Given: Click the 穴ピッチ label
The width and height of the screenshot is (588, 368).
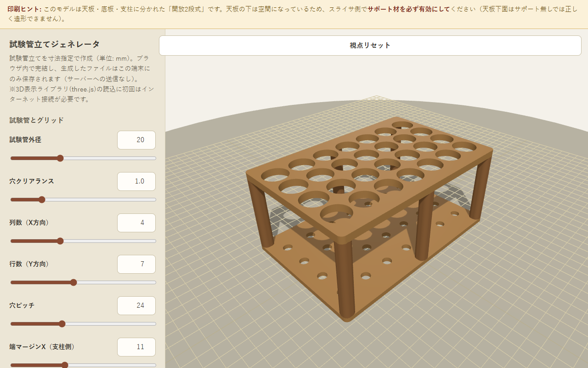Looking at the screenshot, I should coord(22,305).
